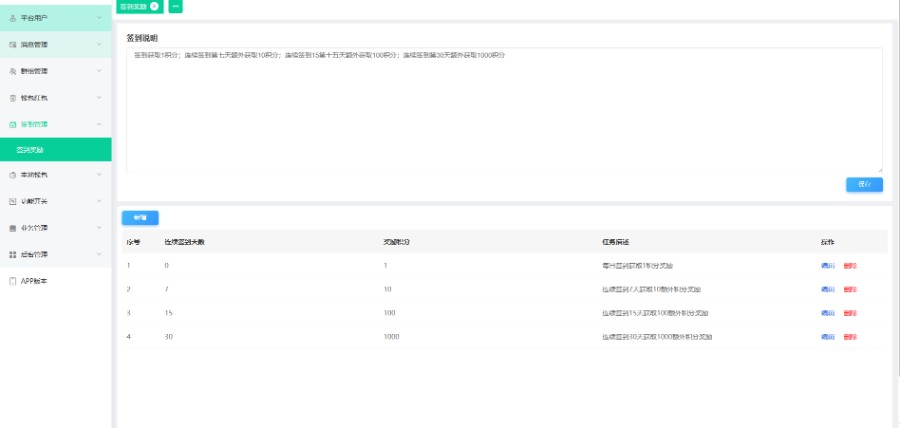Click the blue 保存 button under the textarea

(x=864, y=185)
